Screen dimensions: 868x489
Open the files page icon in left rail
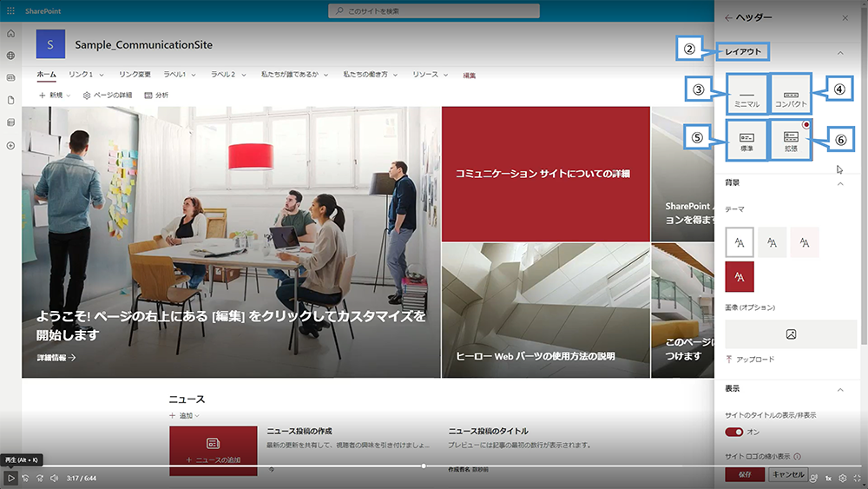pyautogui.click(x=10, y=100)
